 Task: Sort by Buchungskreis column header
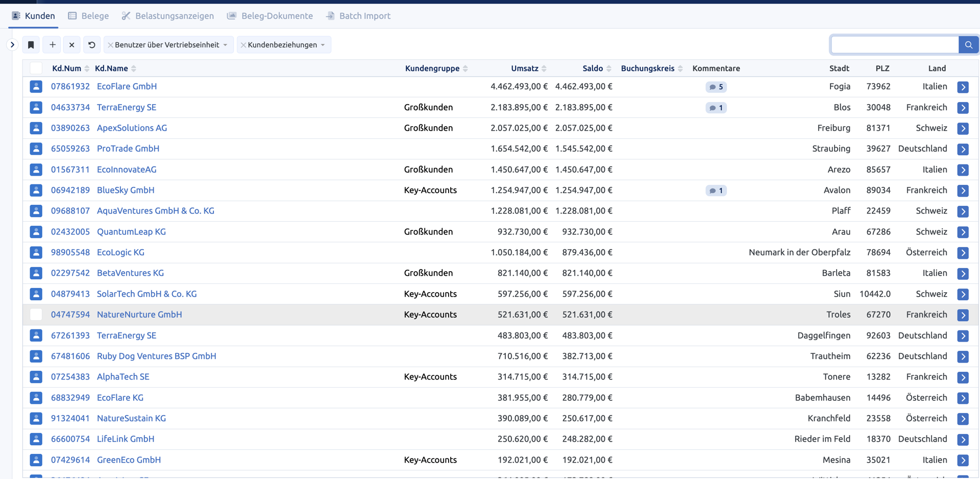click(x=652, y=68)
